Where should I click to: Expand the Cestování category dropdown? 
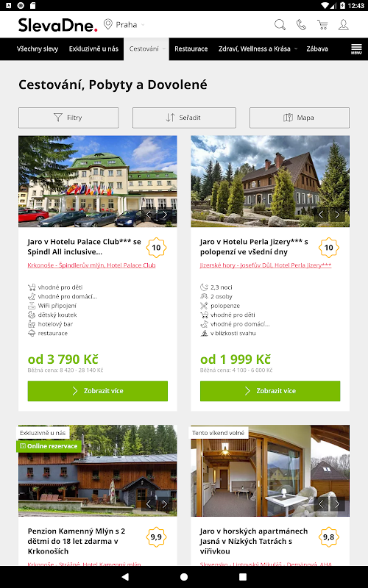point(146,49)
